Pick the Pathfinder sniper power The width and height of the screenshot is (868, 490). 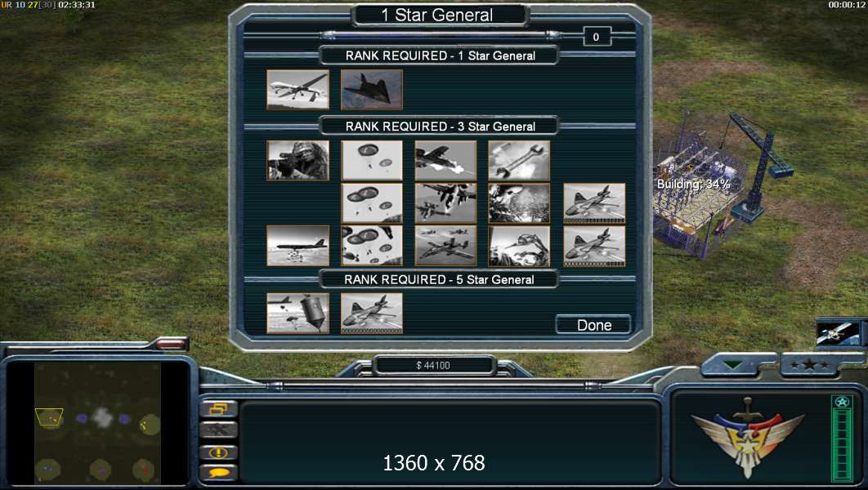pos(298,160)
